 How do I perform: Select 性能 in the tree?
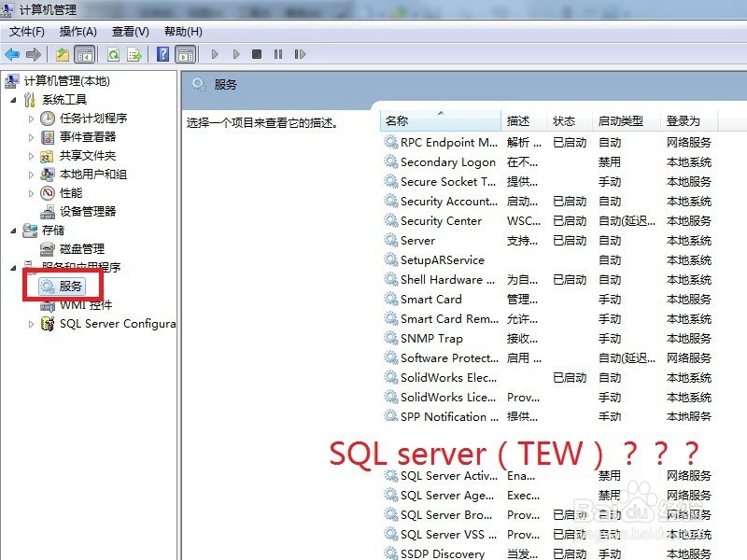point(71,193)
